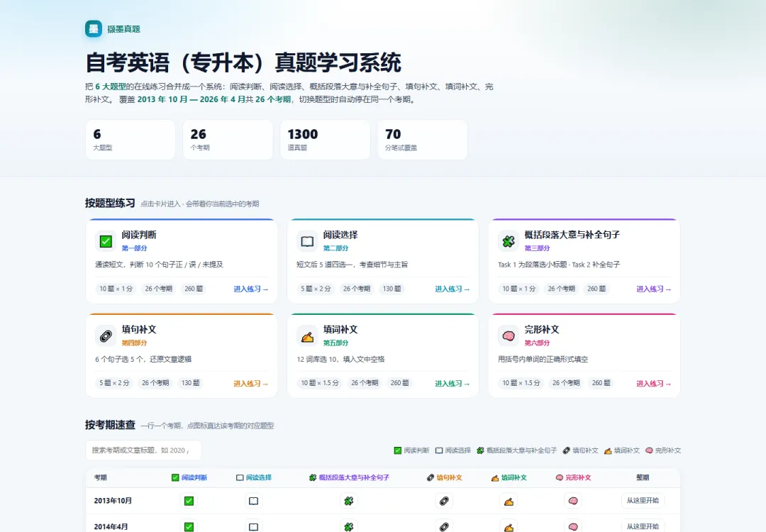
Task: Click the 完形补文 card brain icon
Action: [509, 336]
